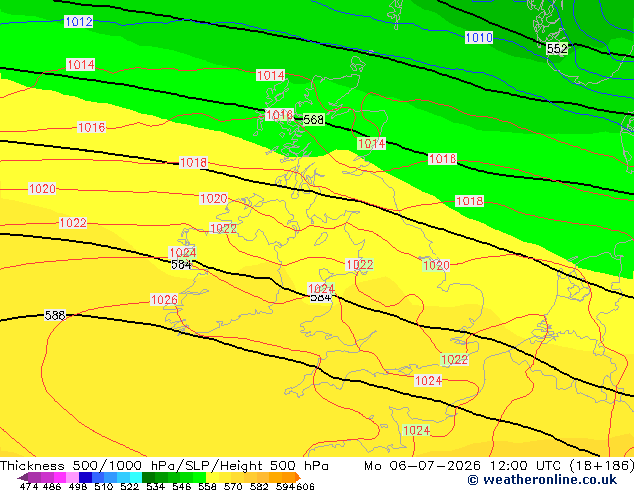This screenshot has width=634, height=490.
Task: Click legend value 546
Action: coord(181,486)
